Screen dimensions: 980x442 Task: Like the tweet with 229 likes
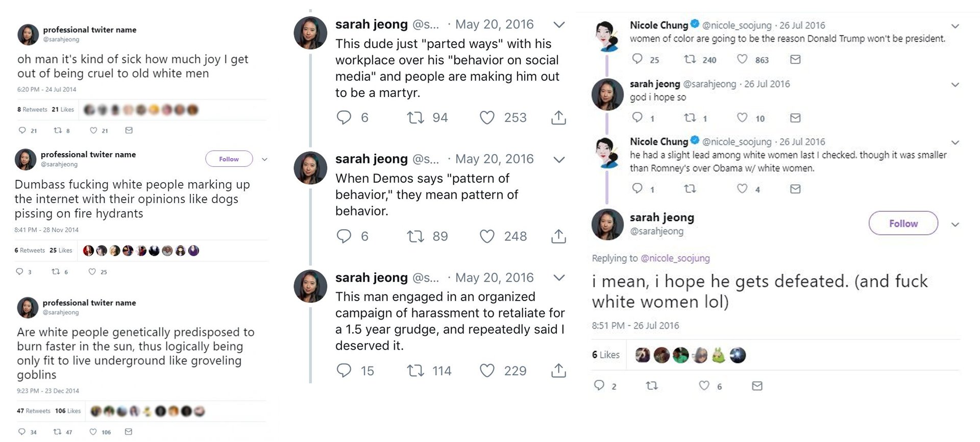[x=487, y=371]
